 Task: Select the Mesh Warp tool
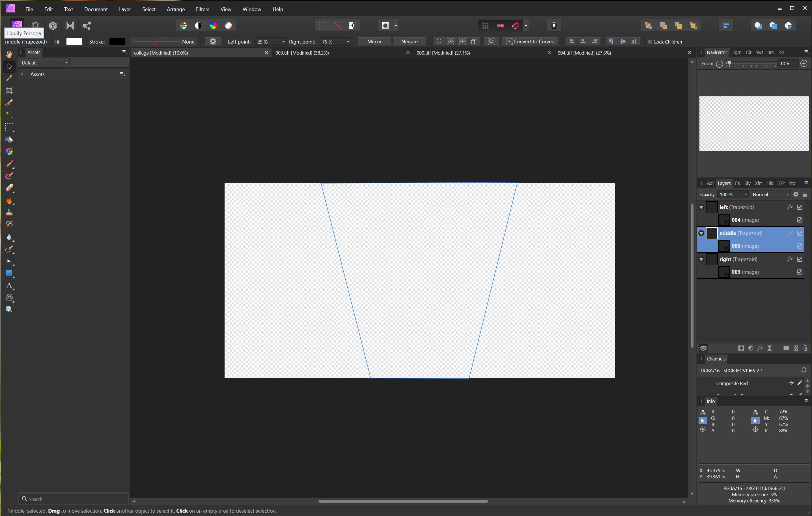[9, 298]
